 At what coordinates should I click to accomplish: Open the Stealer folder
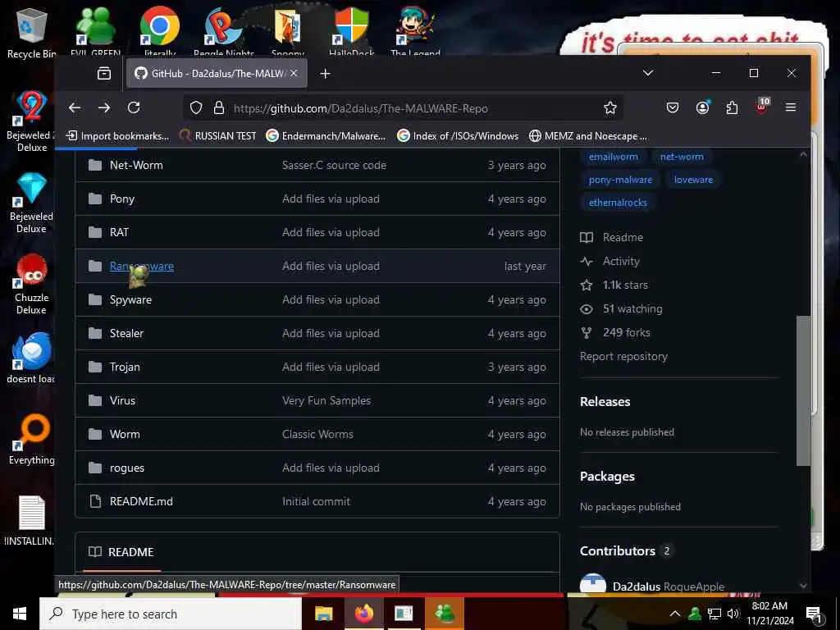click(126, 333)
